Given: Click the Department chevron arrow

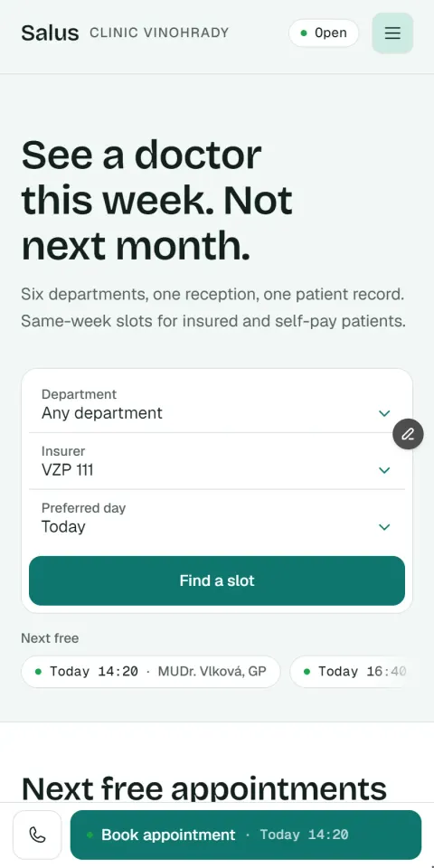Looking at the screenshot, I should coord(384,413).
